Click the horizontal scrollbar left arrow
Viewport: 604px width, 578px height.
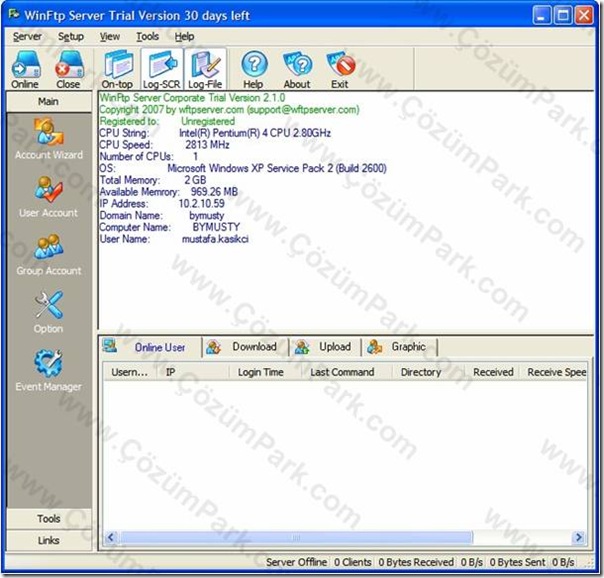(111, 537)
